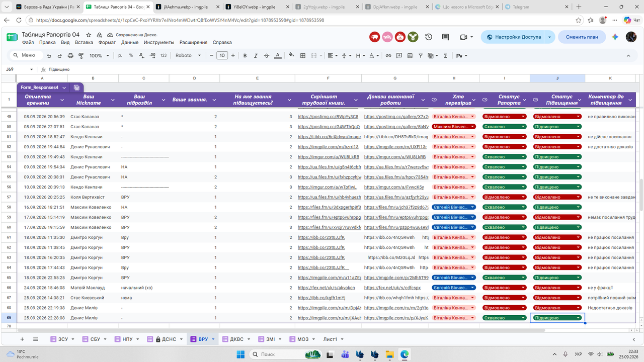Screen dimensions: 644x362
Task: Open the cell borders tool
Action: pyautogui.click(x=303, y=56)
